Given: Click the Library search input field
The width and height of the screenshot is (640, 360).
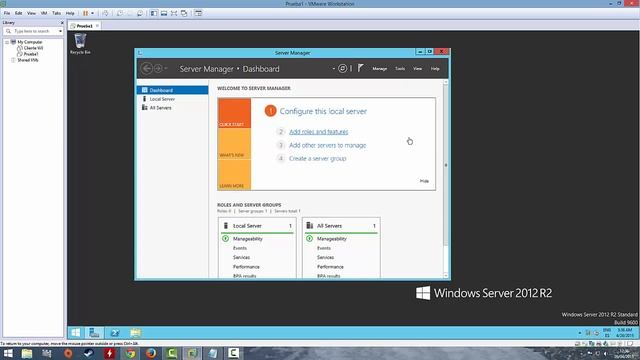Looking at the screenshot, I should 34,31.
